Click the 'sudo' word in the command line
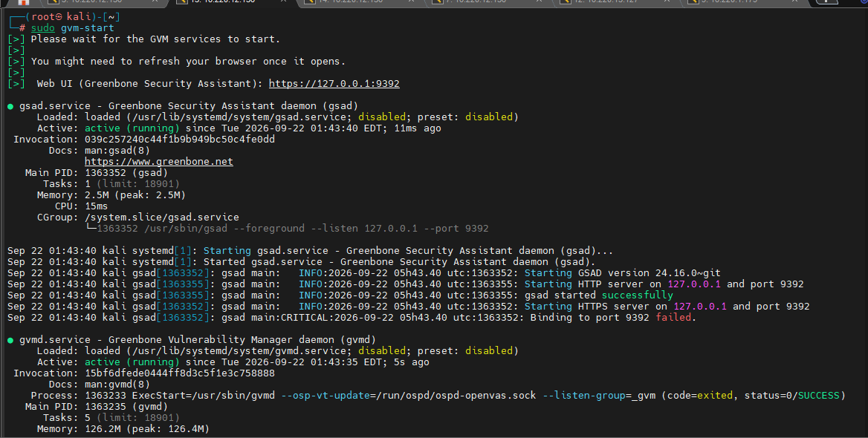Viewport: 868px width, 438px height. point(42,28)
